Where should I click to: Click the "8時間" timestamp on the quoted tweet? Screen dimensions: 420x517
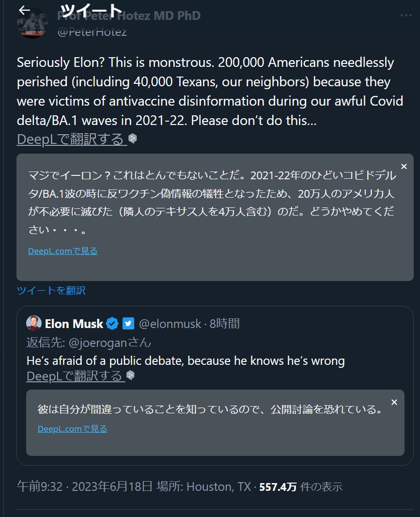click(224, 324)
